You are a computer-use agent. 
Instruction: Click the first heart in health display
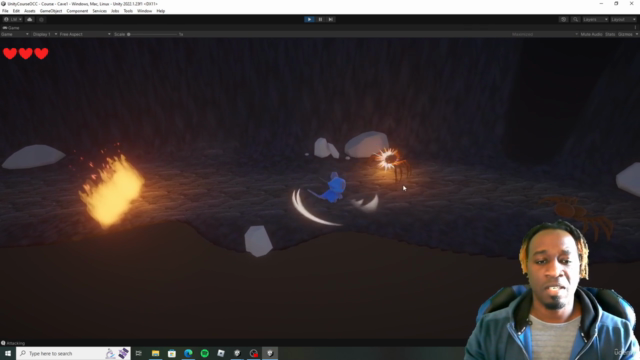10,53
